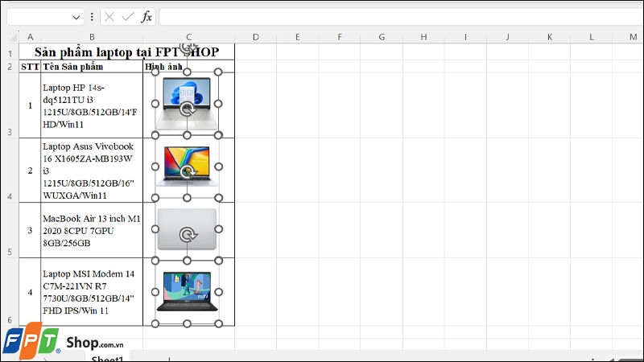Click the 'Tên Sản phẩm' header cell
Viewport: 644px width, 362px height.
(x=92, y=67)
